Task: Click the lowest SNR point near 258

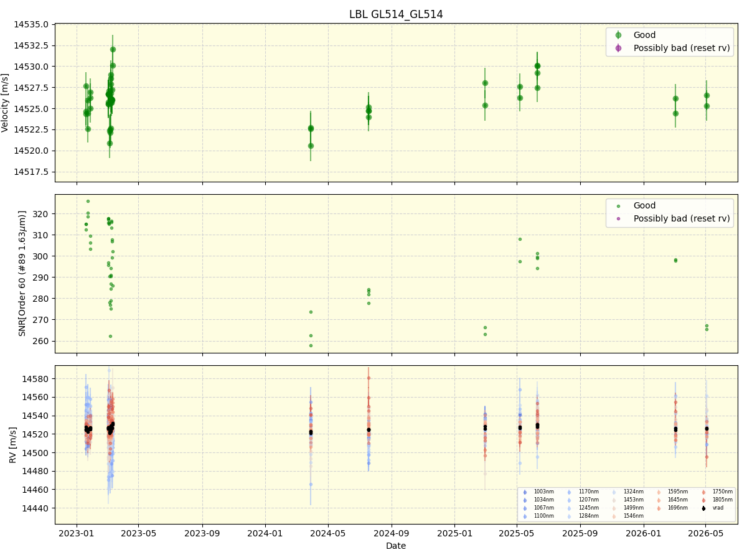Action: click(311, 345)
